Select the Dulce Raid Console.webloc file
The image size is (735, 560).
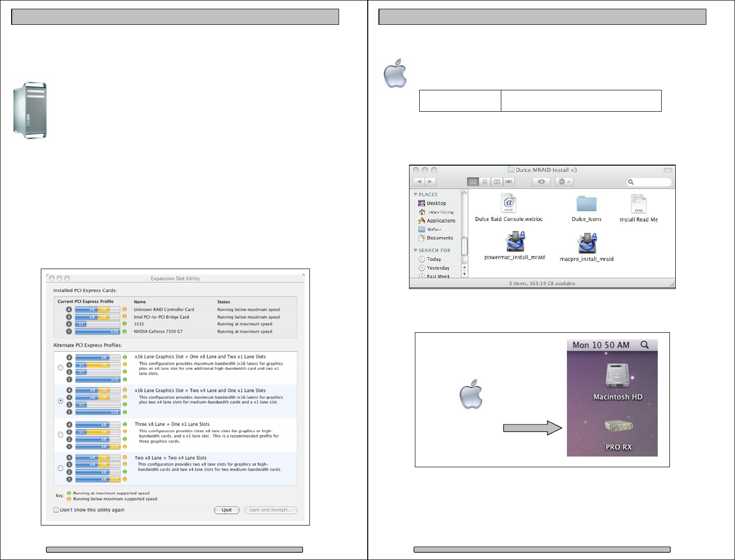click(x=509, y=208)
